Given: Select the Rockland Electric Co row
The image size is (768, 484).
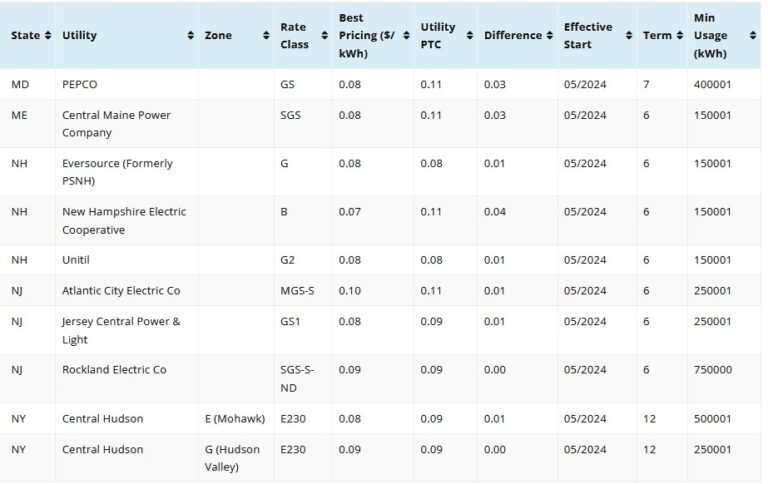Looking at the screenshot, I should [114, 370].
